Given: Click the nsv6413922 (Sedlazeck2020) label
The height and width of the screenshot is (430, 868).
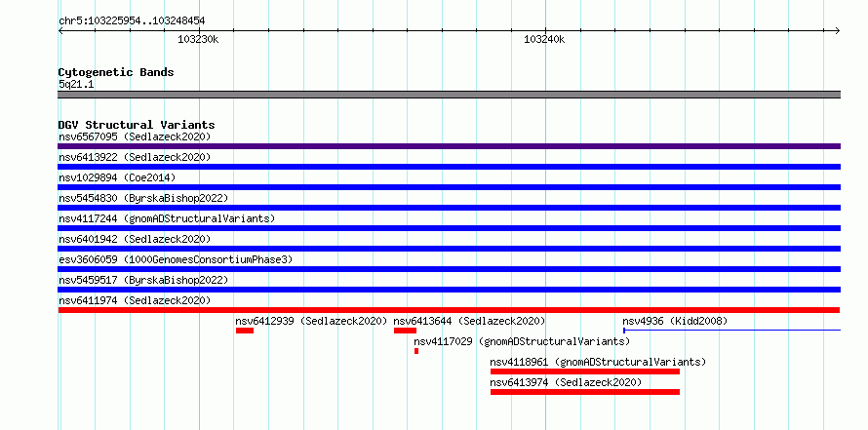Looking at the screenshot, I should coord(135,157).
